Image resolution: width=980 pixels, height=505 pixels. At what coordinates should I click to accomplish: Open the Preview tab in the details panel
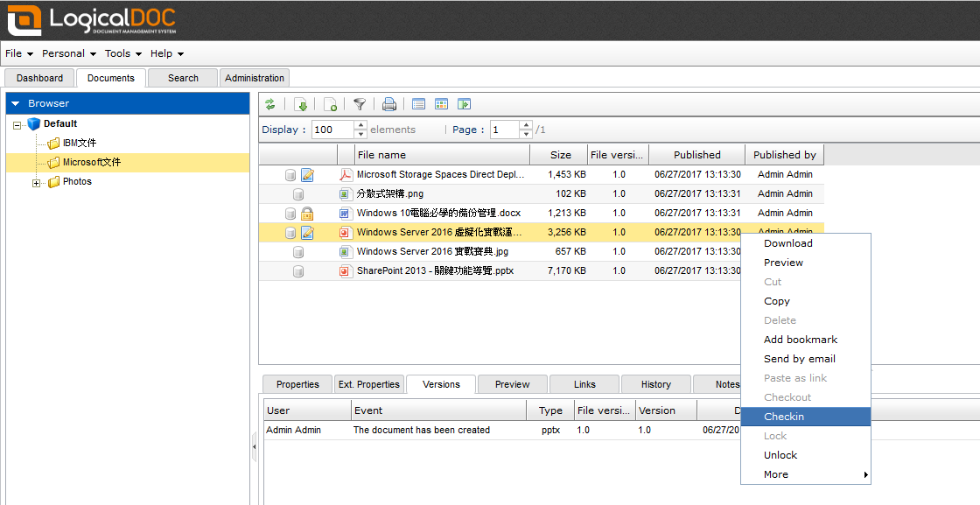coord(513,384)
